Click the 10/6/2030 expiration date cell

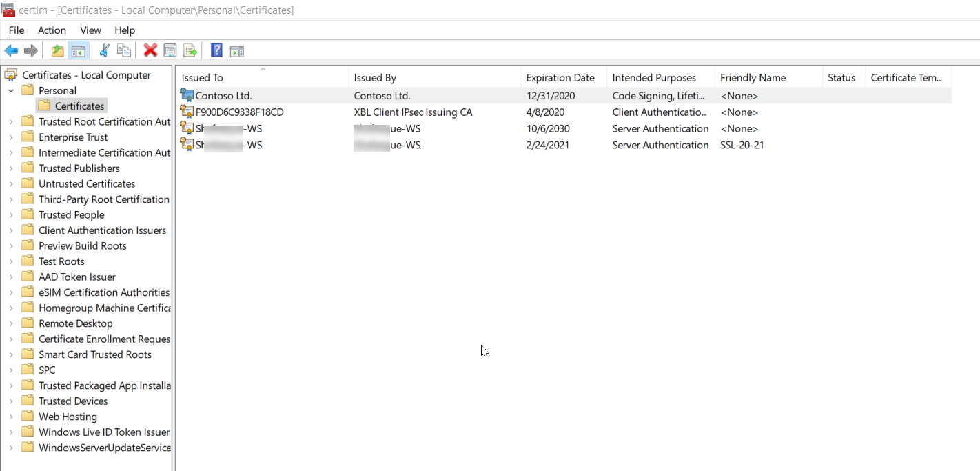(x=548, y=128)
